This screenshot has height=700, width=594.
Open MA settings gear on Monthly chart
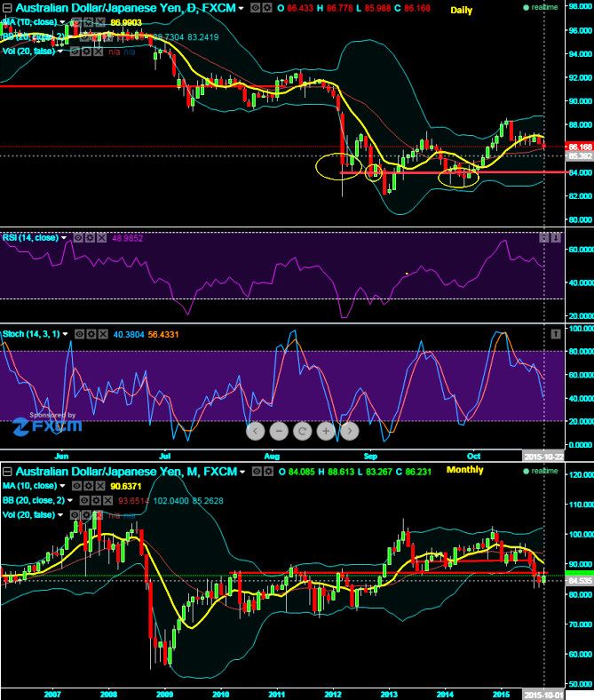[x=89, y=486]
